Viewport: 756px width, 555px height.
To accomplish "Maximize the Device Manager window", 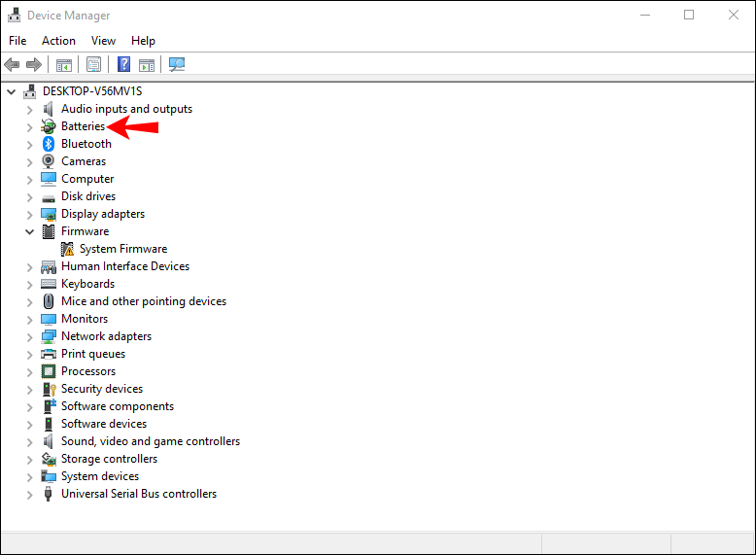I will tap(689, 15).
